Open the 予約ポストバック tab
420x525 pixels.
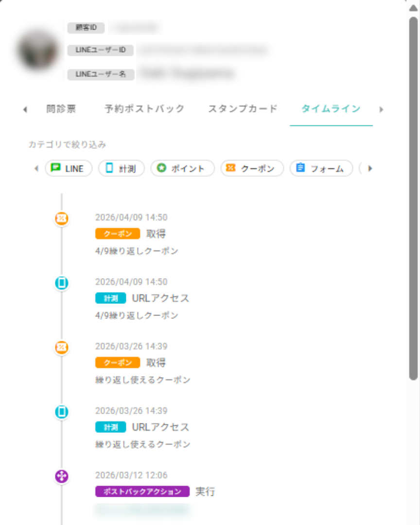144,109
